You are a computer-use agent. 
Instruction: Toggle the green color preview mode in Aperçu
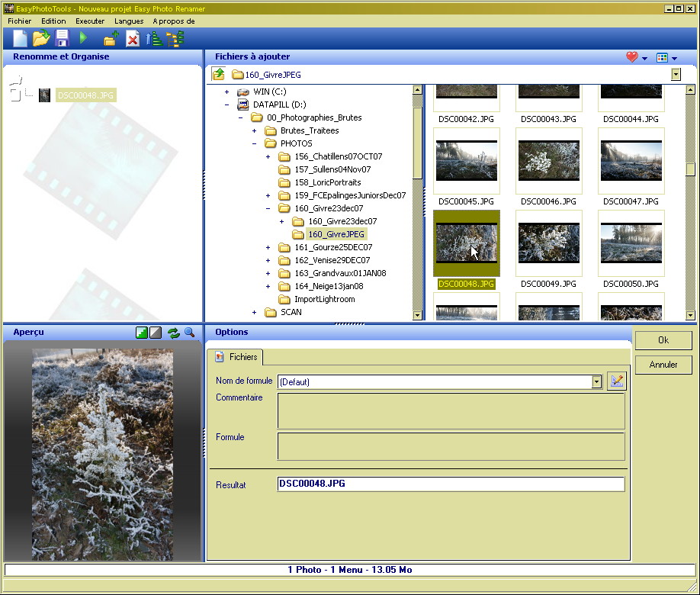click(142, 333)
